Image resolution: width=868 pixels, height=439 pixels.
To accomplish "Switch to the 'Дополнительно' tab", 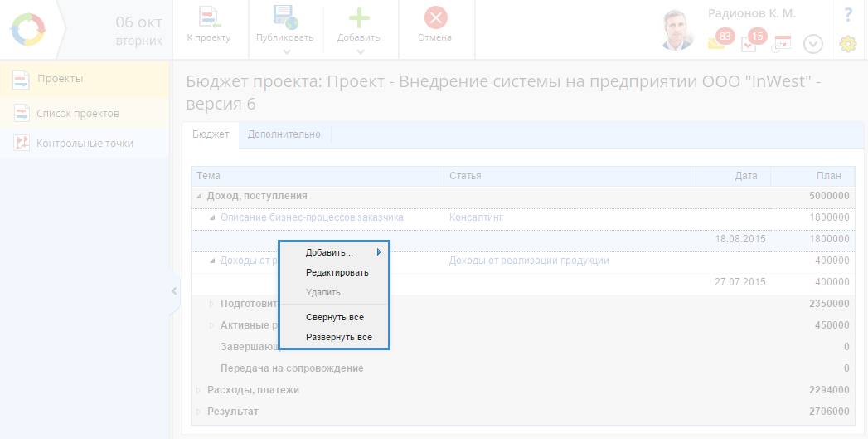I will (284, 134).
